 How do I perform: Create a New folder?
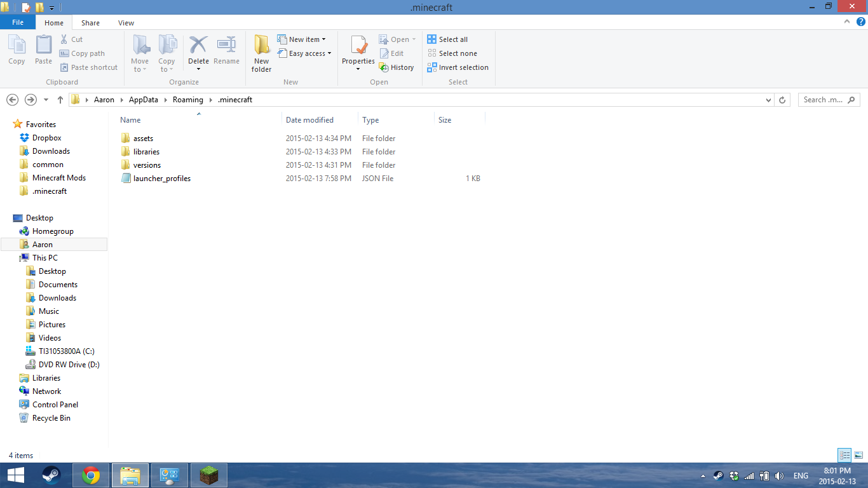point(261,53)
